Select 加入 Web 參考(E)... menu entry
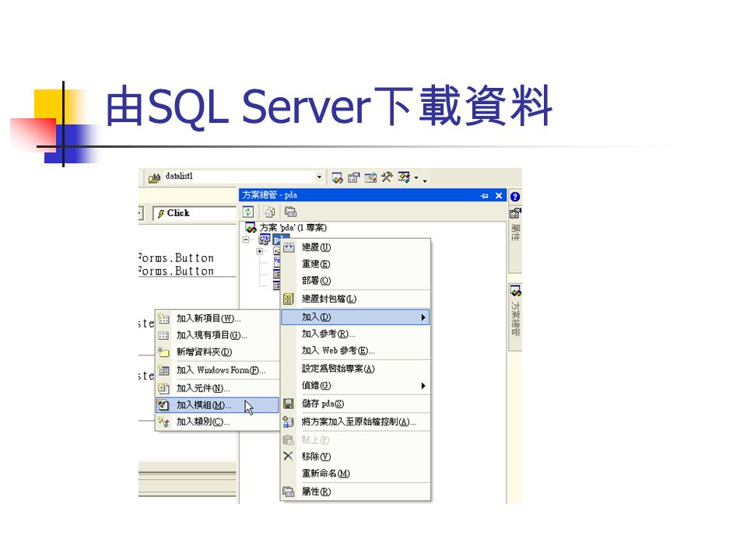747x560 pixels. [x=355, y=351]
